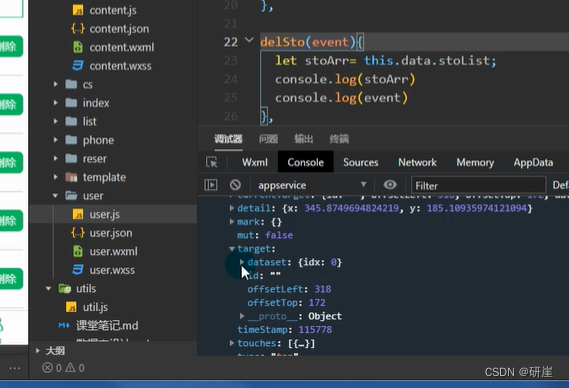Open util.js file

[95, 307]
